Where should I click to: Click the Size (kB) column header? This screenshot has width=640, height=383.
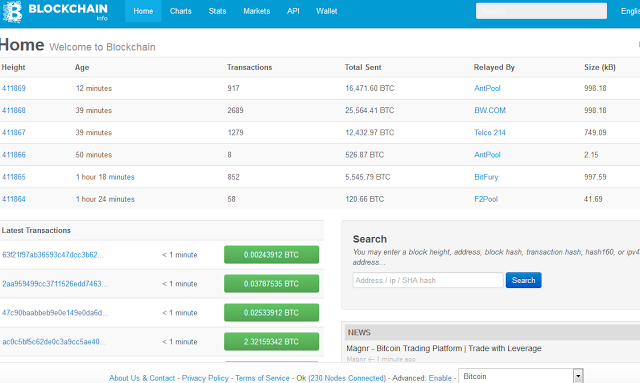click(600, 67)
